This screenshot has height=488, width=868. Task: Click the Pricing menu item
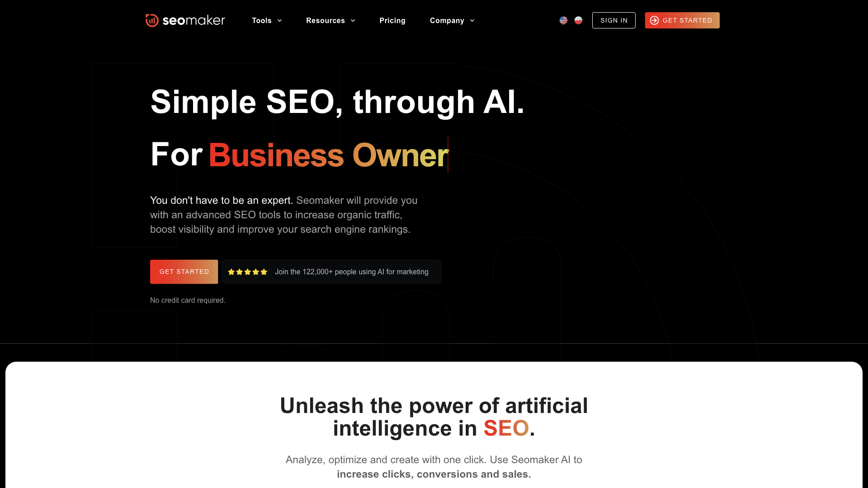click(392, 20)
